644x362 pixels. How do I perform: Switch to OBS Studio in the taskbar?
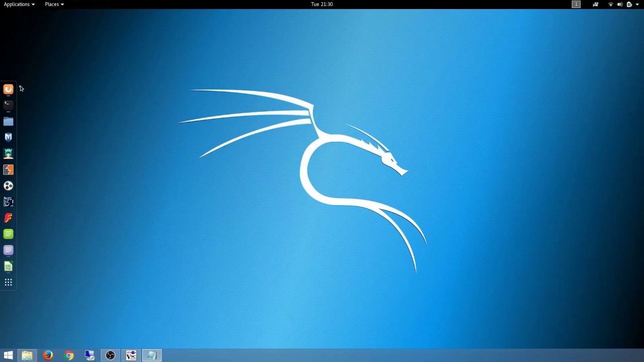pos(110,355)
